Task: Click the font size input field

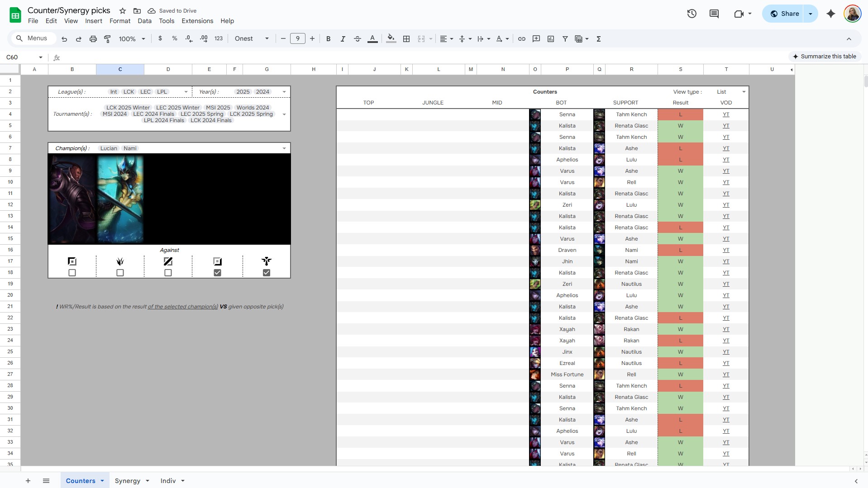Action: [x=298, y=39]
